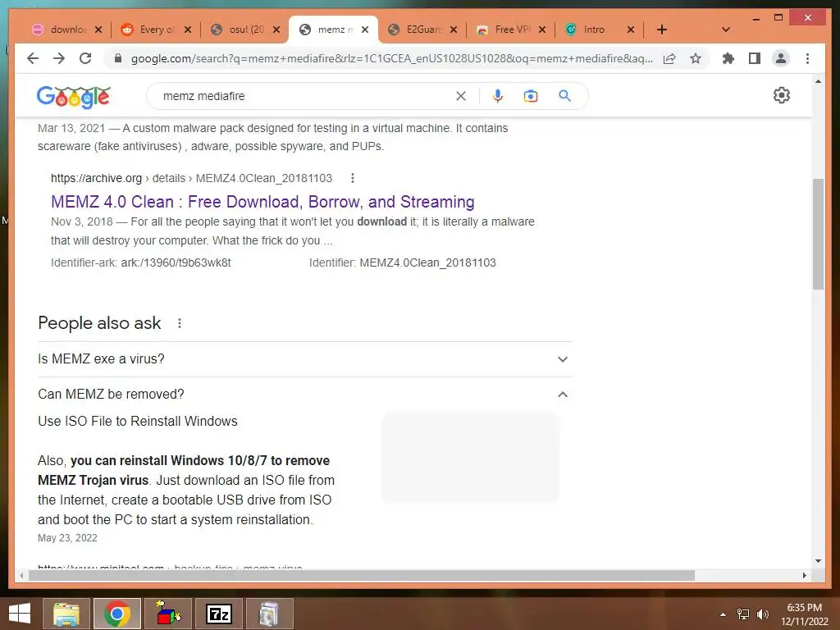Click the scroll-right arrow at the bottom
The height and width of the screenshot is (630, 840).
tap(804, 575)
